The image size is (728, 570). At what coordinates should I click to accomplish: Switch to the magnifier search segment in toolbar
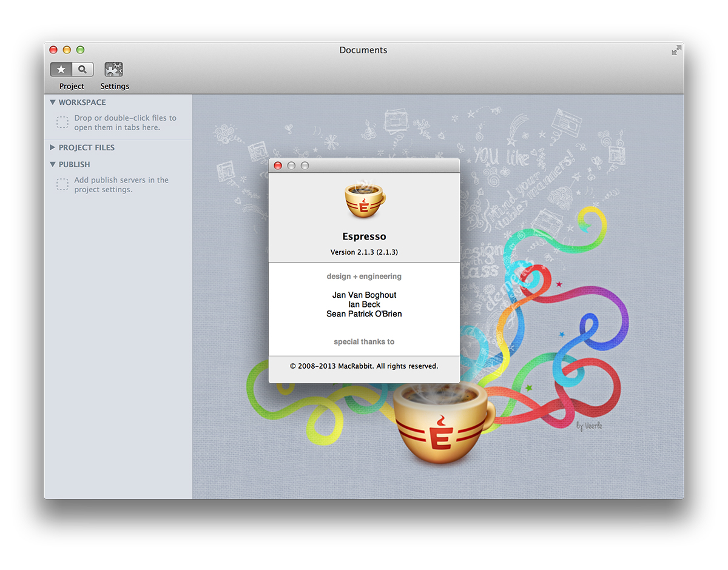pyautogui.click(x=83, y=69)
